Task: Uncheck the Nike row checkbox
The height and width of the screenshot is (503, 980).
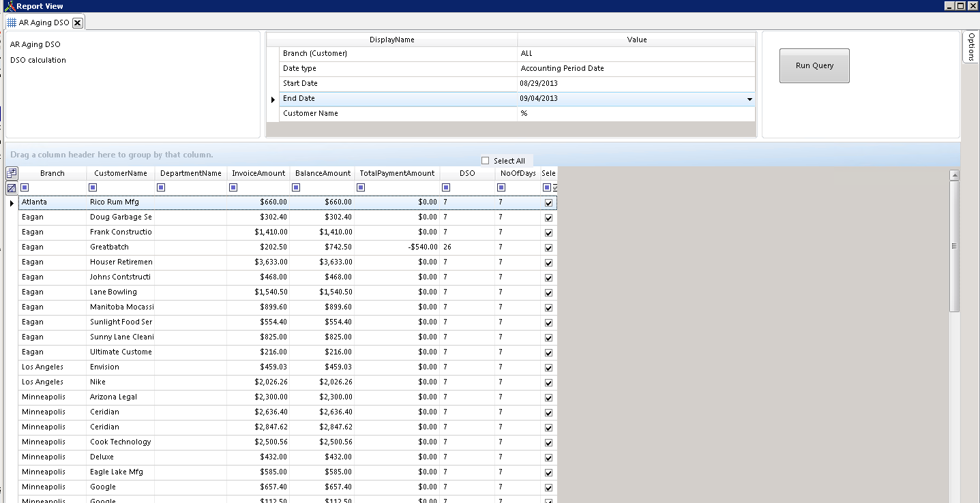Action: 549,382
